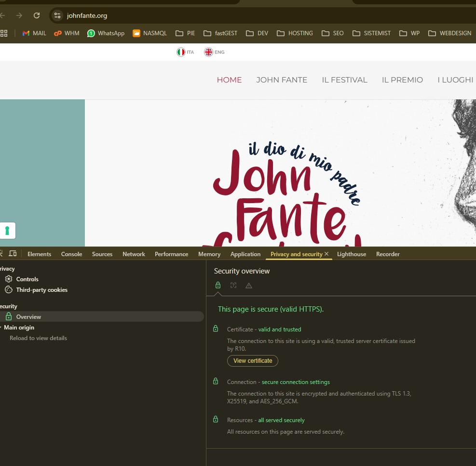The image size is (476, 466).
Task: Expand the DEV bookmarks folder
Action: (257, 33)
